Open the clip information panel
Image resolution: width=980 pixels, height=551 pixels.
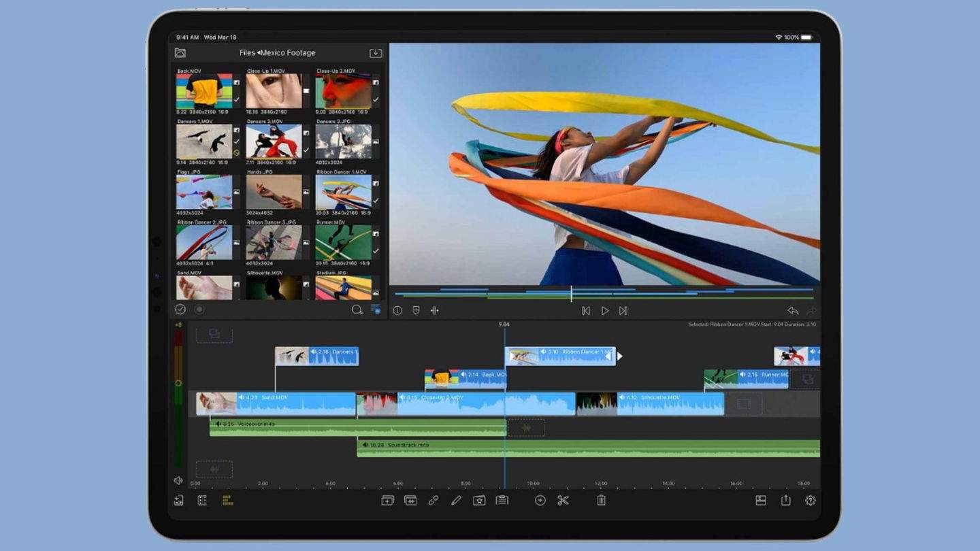[397, 311]
